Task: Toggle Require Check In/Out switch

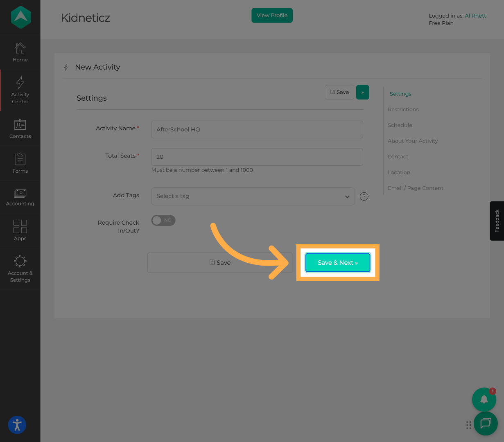Action: [163, 221]
